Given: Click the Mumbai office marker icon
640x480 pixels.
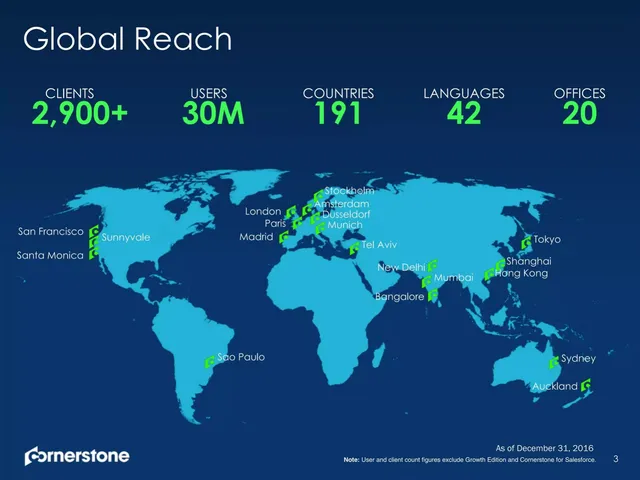Looking at the screenshot, I should (x=427, y=281).
